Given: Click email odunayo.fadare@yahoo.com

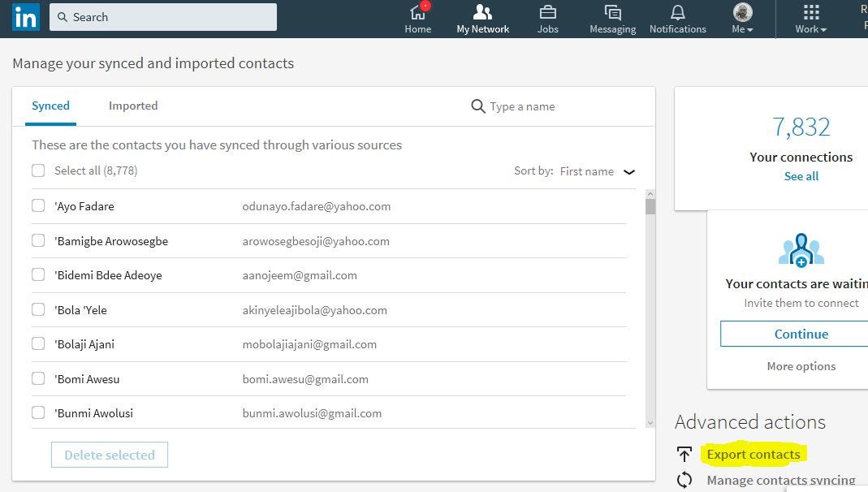Looking at the screenshot, I should pyautogui.click(x=316, y=206).
